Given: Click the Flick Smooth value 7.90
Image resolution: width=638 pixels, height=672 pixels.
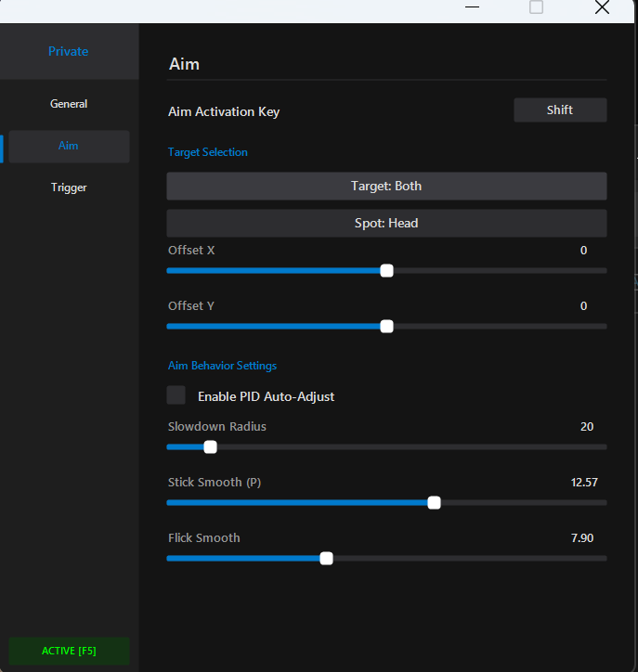Looking at the screenshot, I should tap(581, 538).
